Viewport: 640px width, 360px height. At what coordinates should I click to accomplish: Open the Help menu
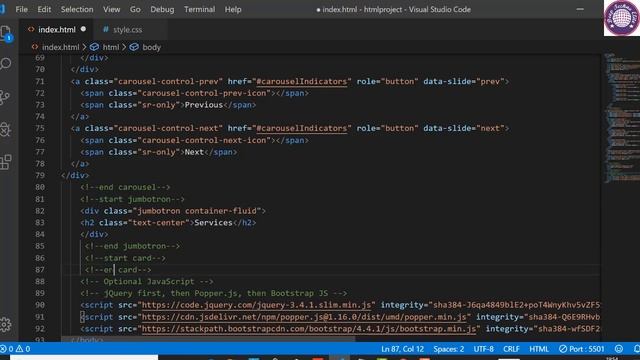[x=233, y=9]
